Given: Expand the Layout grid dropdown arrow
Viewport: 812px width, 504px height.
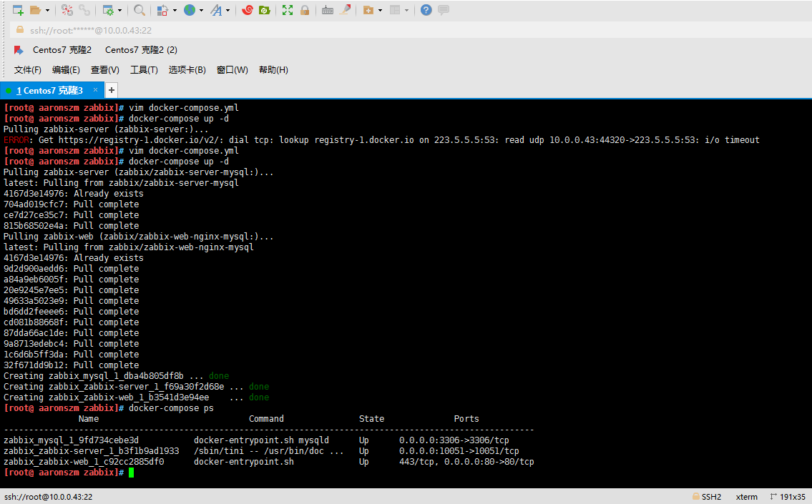Looking at the screenshot, I should tap(406, 10).
